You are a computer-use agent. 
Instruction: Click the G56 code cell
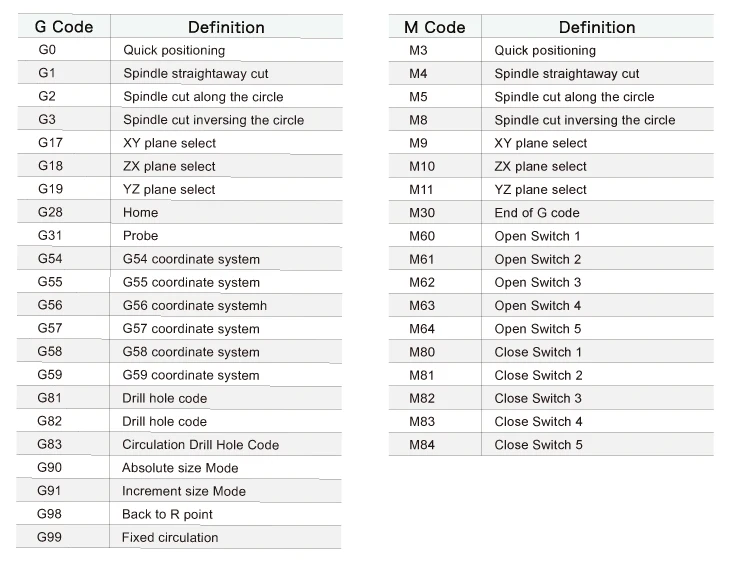click(x=50, y=306)
